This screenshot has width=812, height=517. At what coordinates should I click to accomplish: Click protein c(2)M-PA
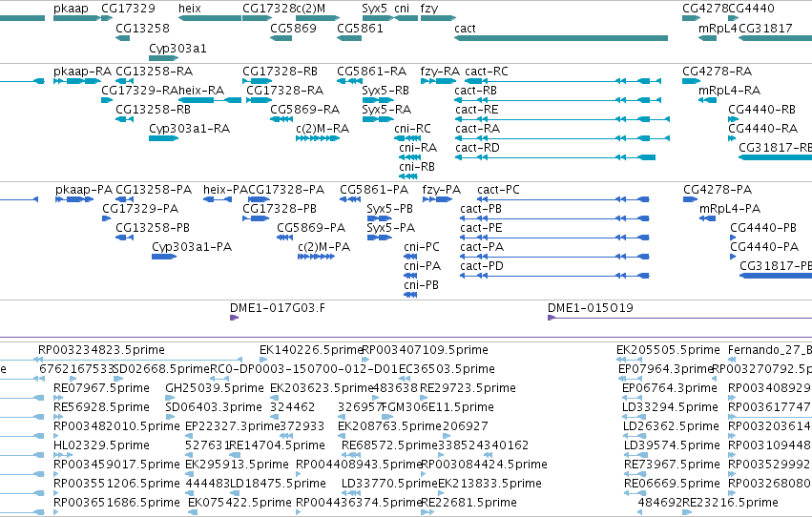[x=317, y=257]
